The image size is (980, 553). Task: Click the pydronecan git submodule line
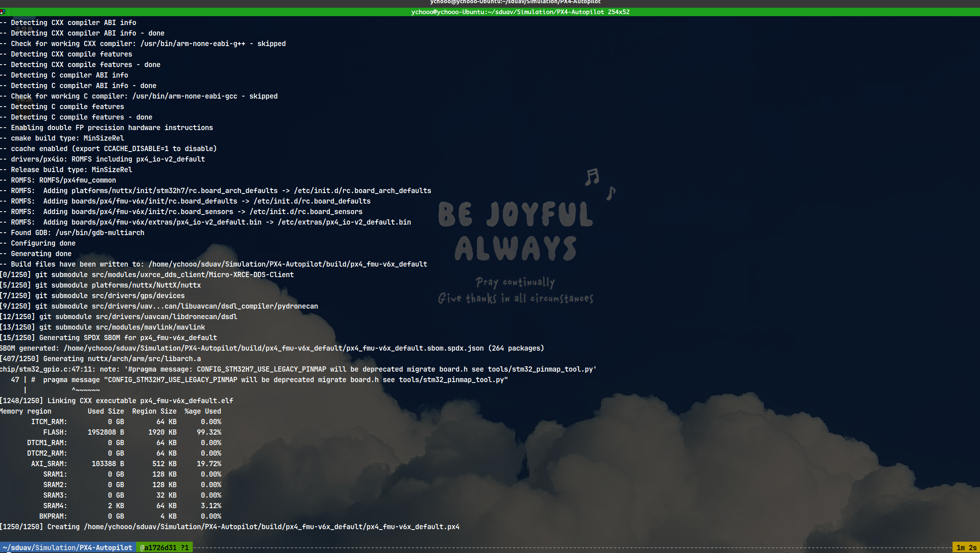pyautogui.click(x=159, y=306)
